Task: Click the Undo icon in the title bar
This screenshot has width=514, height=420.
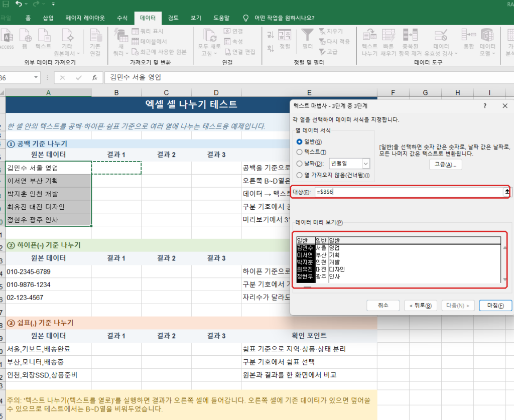Action: [19, 4]
